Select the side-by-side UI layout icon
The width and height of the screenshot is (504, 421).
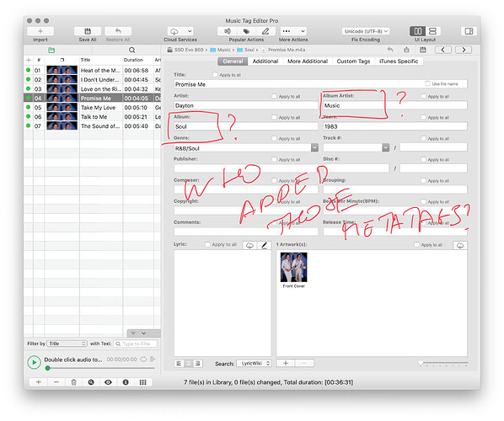tap(417, 31)
